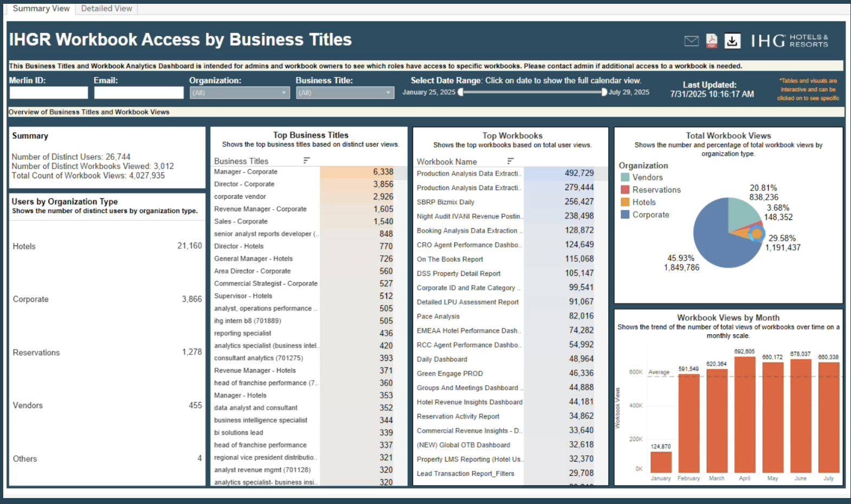
Task: Switch to Summary View tab
Action: coord(41,9)
